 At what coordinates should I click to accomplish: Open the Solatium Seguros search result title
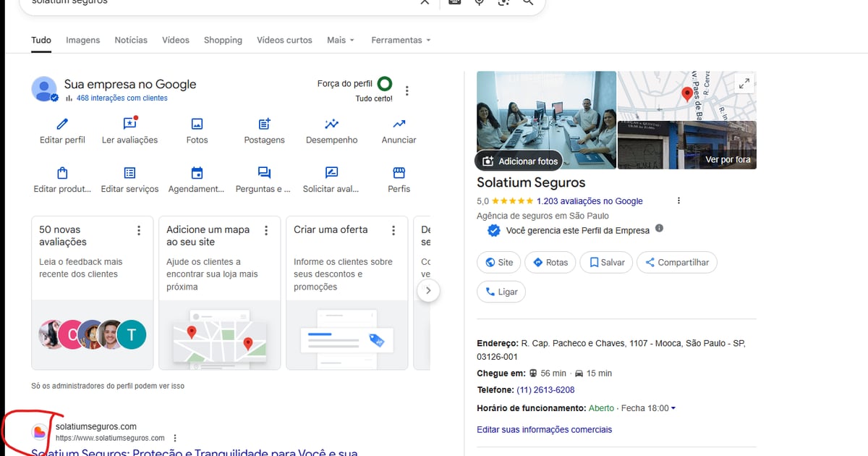tap(195, 452)
